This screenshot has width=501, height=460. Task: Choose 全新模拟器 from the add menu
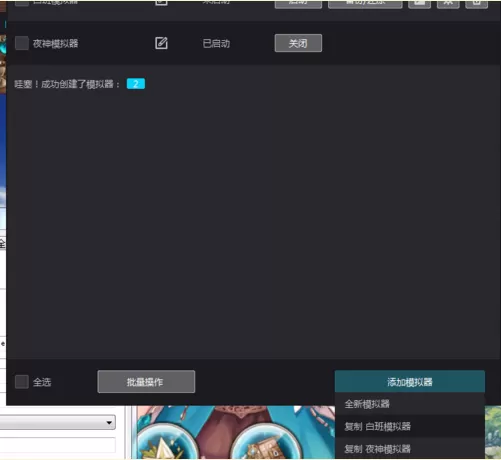[410, 404]
